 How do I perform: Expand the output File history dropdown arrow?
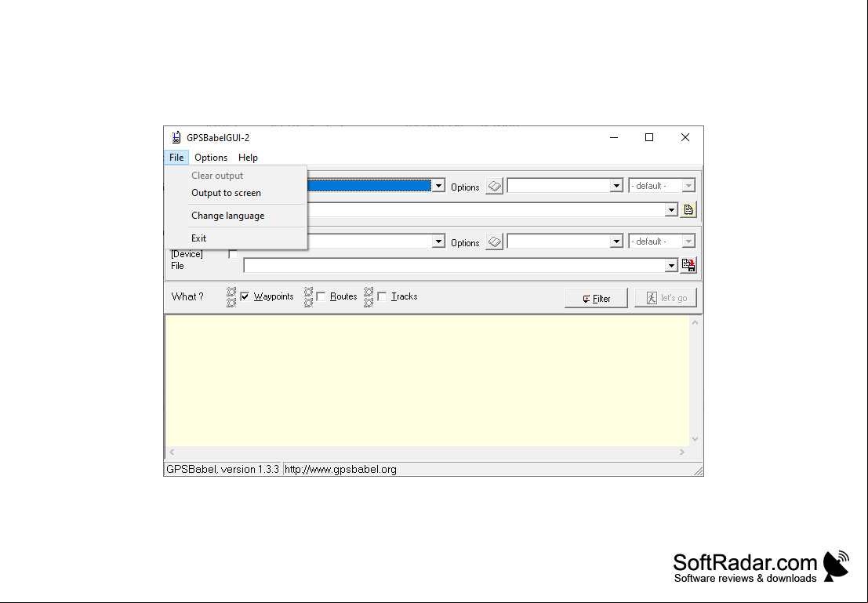671,266
